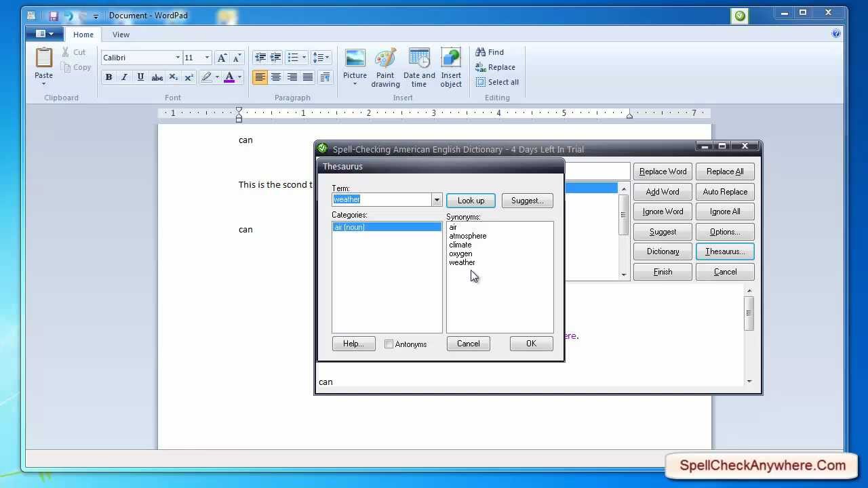Apply text highlight color pen

pyautogui.click(x=207, y=77)
